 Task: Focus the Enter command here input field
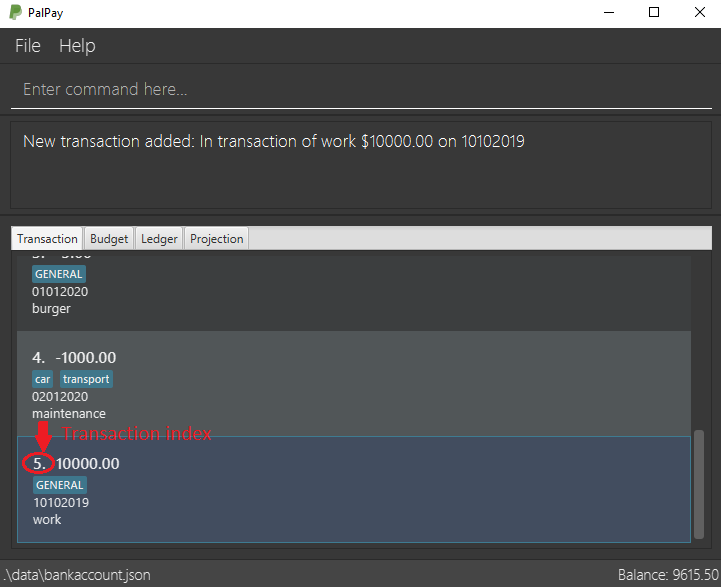pos(361,89)
